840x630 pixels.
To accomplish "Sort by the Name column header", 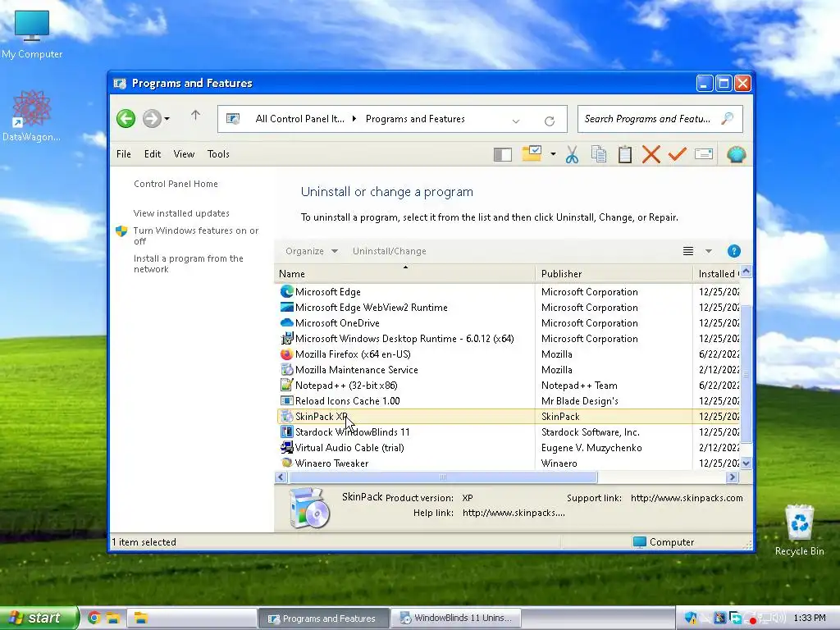I will pos(404,274).
